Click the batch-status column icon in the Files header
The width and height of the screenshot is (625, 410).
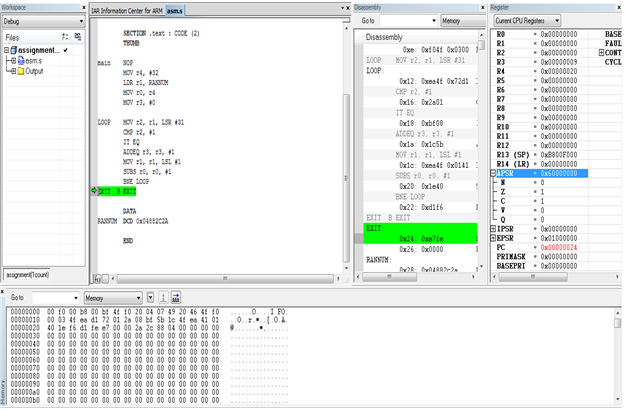[78, 37]
